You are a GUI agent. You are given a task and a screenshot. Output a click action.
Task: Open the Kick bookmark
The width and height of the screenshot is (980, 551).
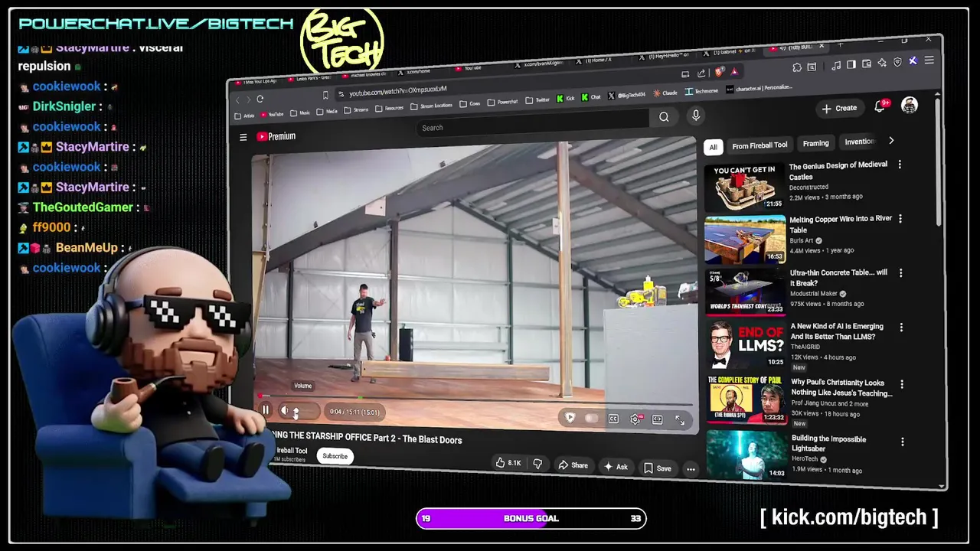(x=565, y=98)
